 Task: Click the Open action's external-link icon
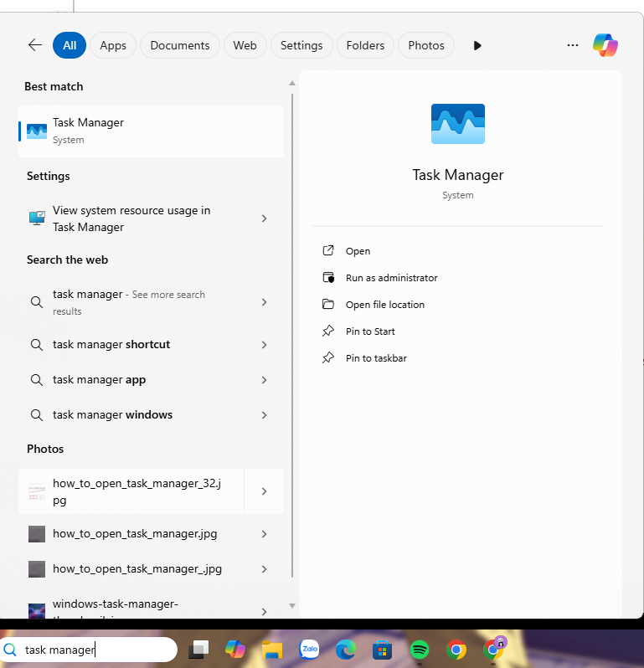click(x=327, y=250)
